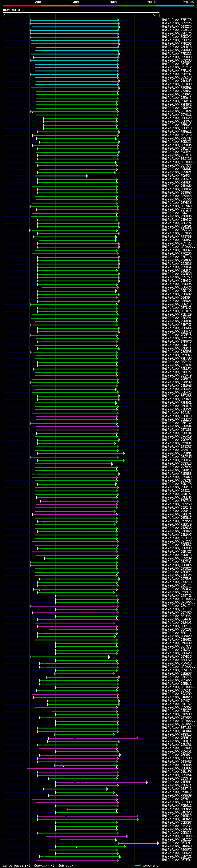Select the DC594013 query label
This screenshot has height=868, width=197.
11,10
